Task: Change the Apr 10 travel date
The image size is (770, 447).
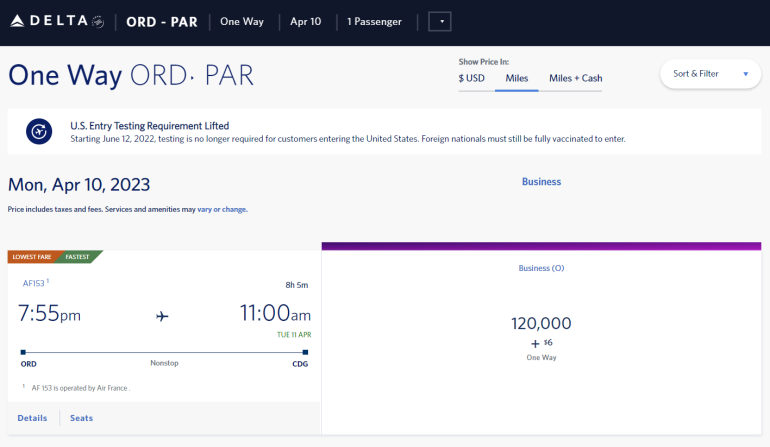Action: tap(305, 21)
